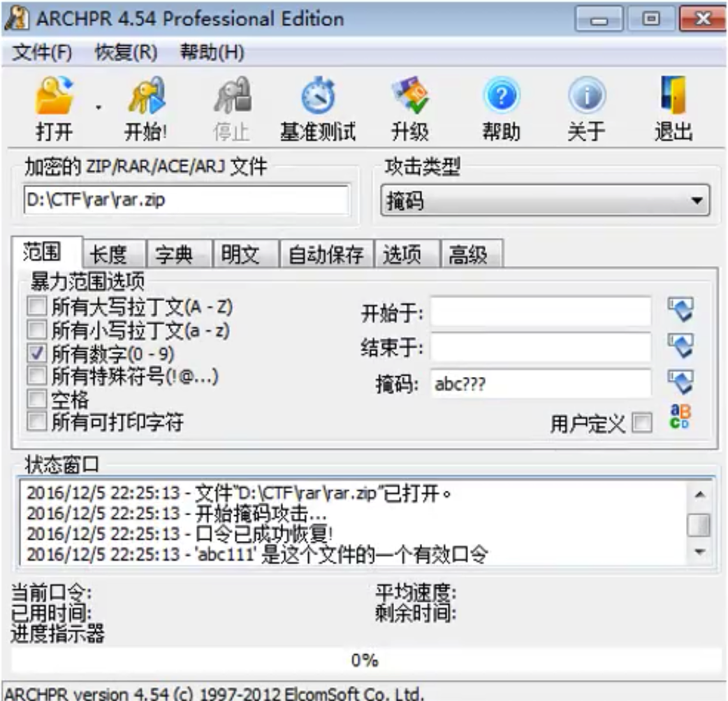728x701 pixels.
Task: Click the 停止 (Stop) icon
Action: point(233,96)
